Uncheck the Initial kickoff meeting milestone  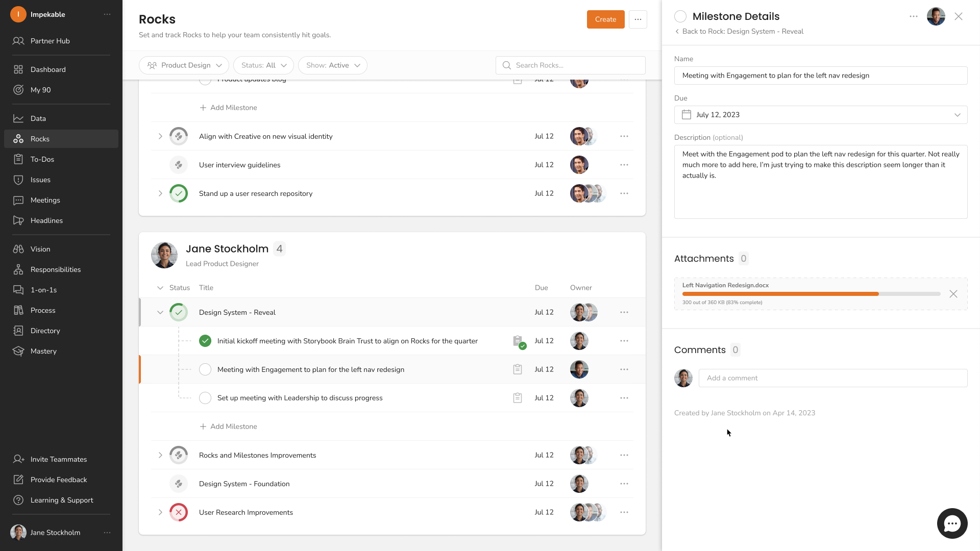(x=205, y=341)
